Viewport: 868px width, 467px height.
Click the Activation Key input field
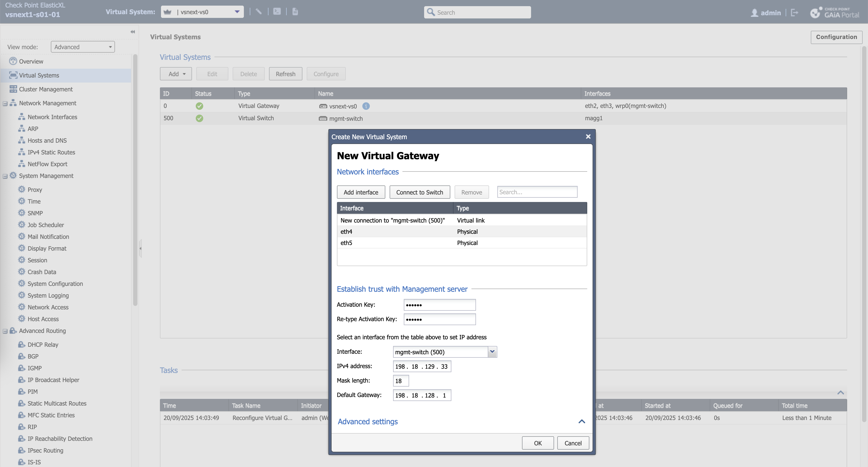pyautogui.click(x=439, y=305)
